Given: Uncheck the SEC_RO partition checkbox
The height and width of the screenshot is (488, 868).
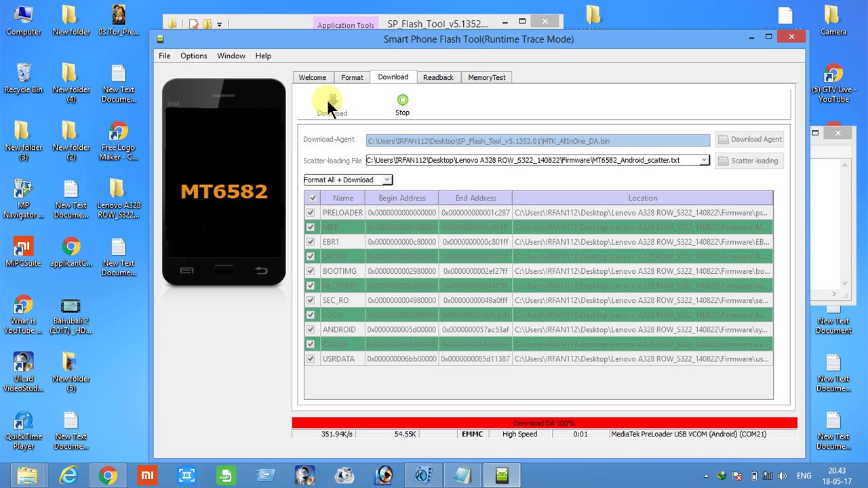Looking at the screenshot, I should [311, 300].
